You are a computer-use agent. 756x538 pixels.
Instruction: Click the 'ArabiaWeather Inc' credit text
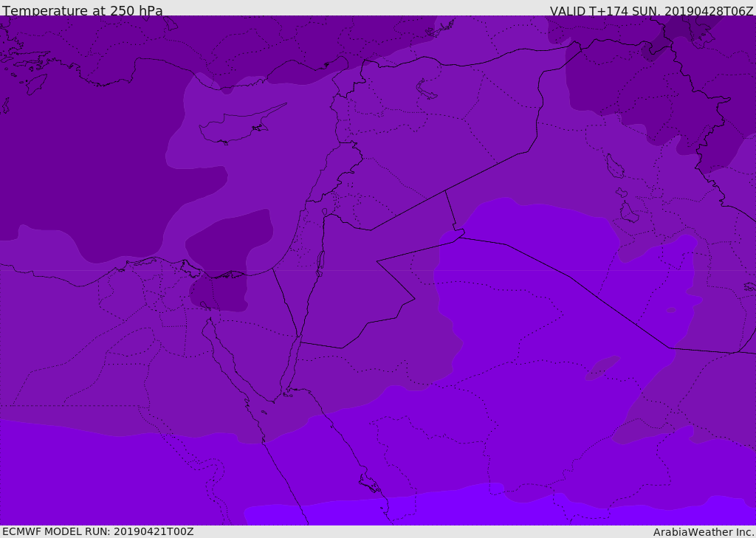click(x=703, y=532)
